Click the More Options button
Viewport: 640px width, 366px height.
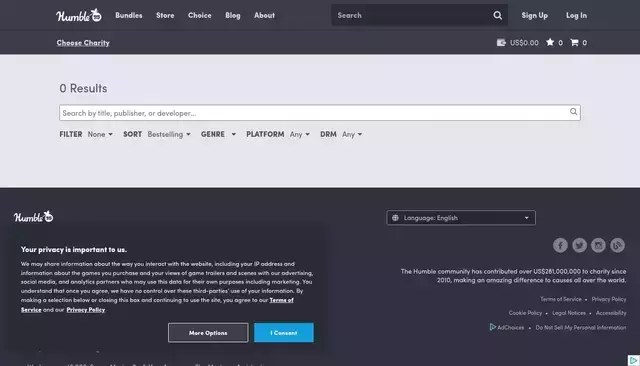tap(208, 333)
